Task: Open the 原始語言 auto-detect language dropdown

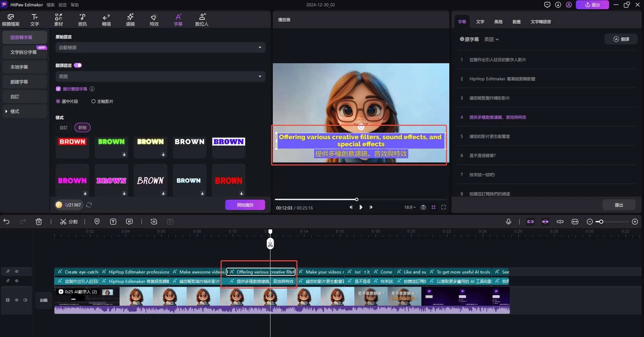Action: pos(160,47)
